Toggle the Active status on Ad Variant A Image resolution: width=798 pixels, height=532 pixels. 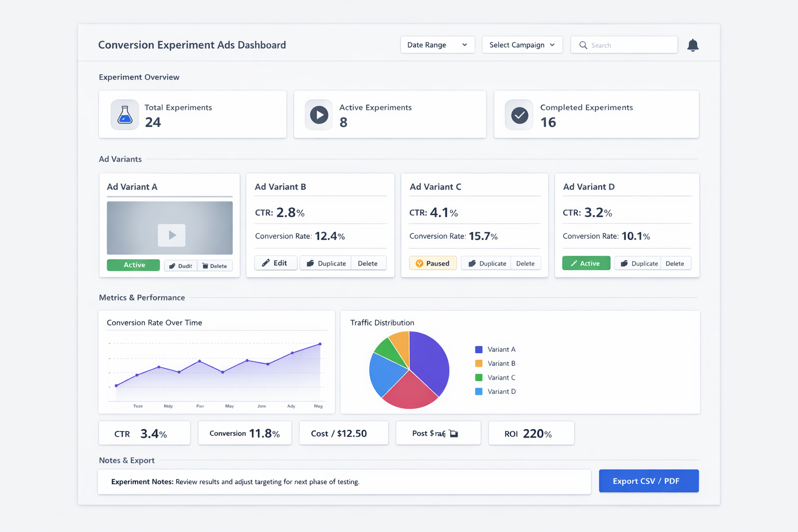tap(134, 265)
